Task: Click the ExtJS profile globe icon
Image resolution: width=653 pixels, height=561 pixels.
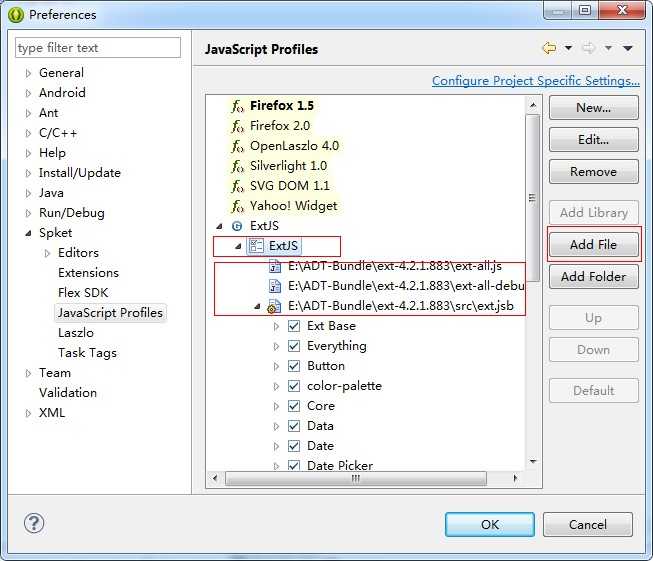Action: 237,226
